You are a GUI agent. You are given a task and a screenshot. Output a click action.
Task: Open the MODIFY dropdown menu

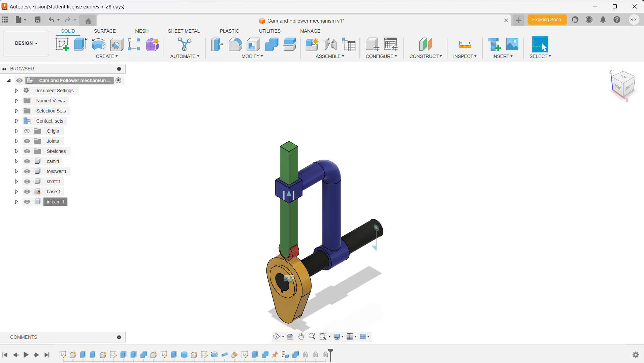[x=252, y=56]
